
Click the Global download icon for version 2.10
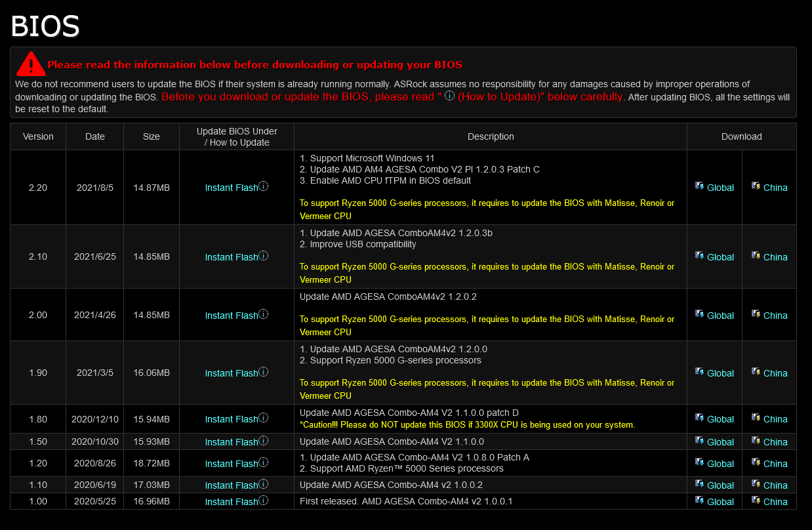(700, 256)
